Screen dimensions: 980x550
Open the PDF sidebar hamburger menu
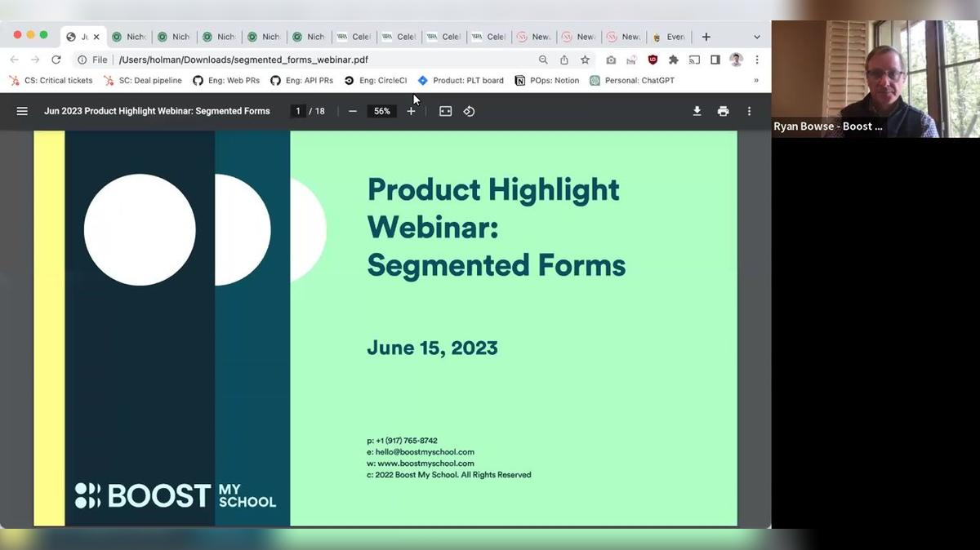(x=22, y=111)
